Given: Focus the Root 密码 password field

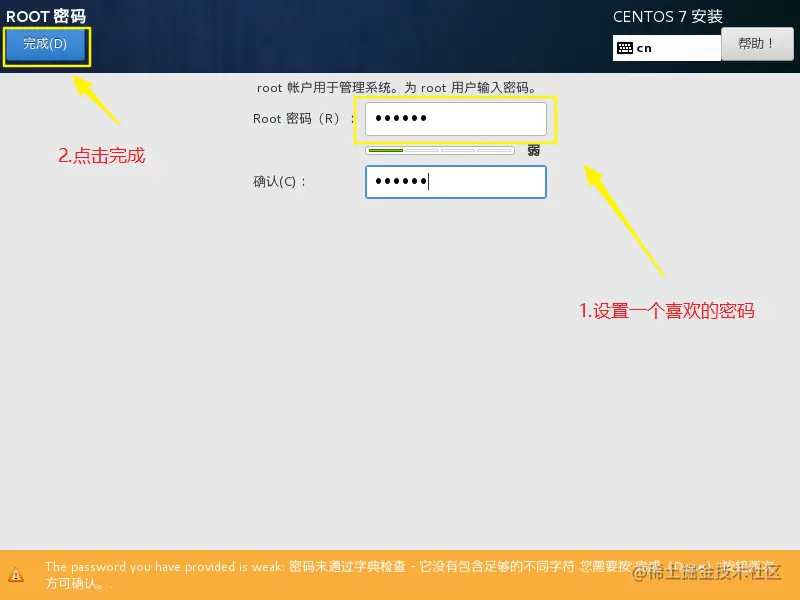Looking at the screenshot, I should point(456,119).
